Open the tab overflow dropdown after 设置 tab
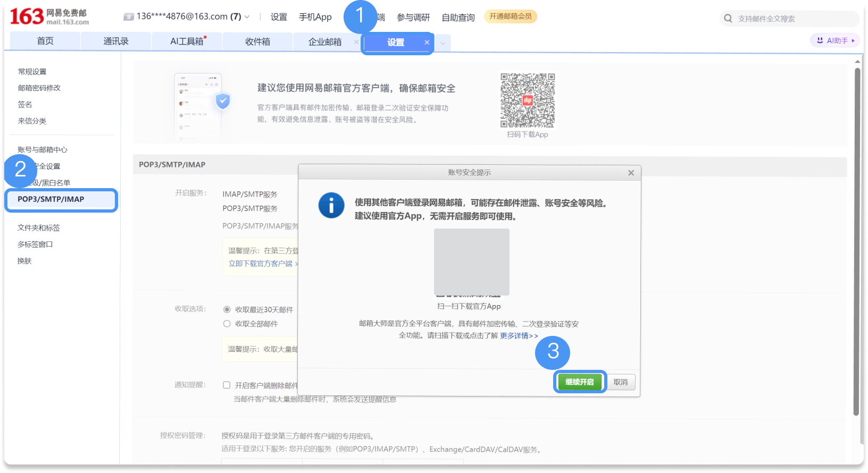 pos(443,43)
